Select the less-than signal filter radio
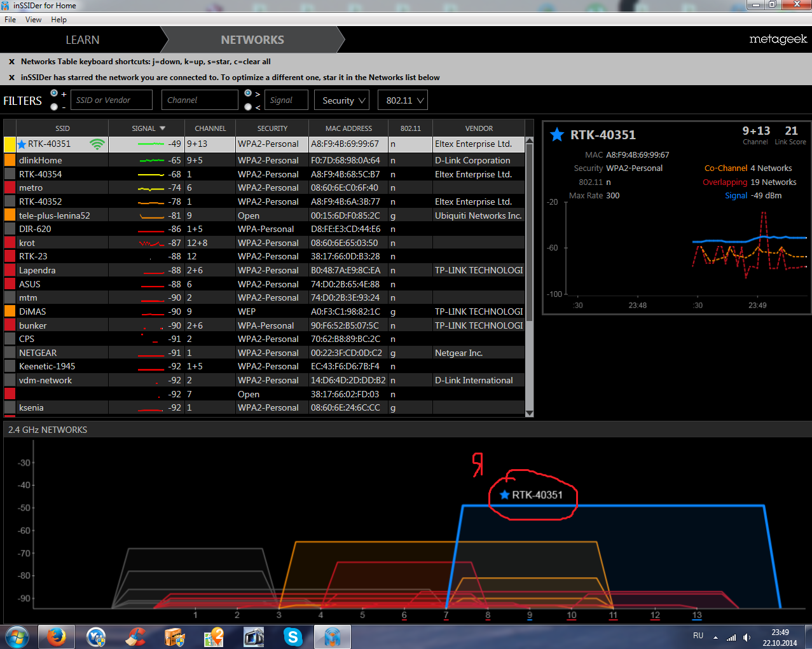Image resolution: width=812 pixels, height=649 pixels. (248, 107)
